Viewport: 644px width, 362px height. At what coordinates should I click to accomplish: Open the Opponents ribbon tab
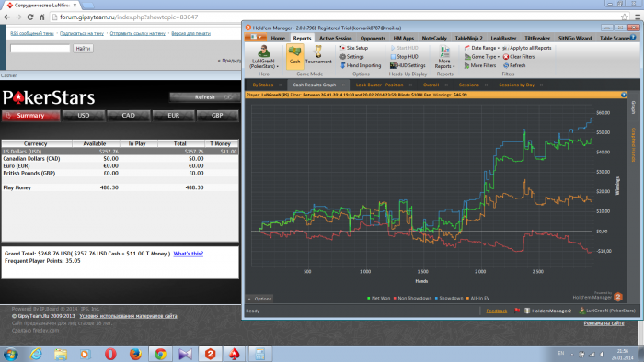(x=373, y=38)
